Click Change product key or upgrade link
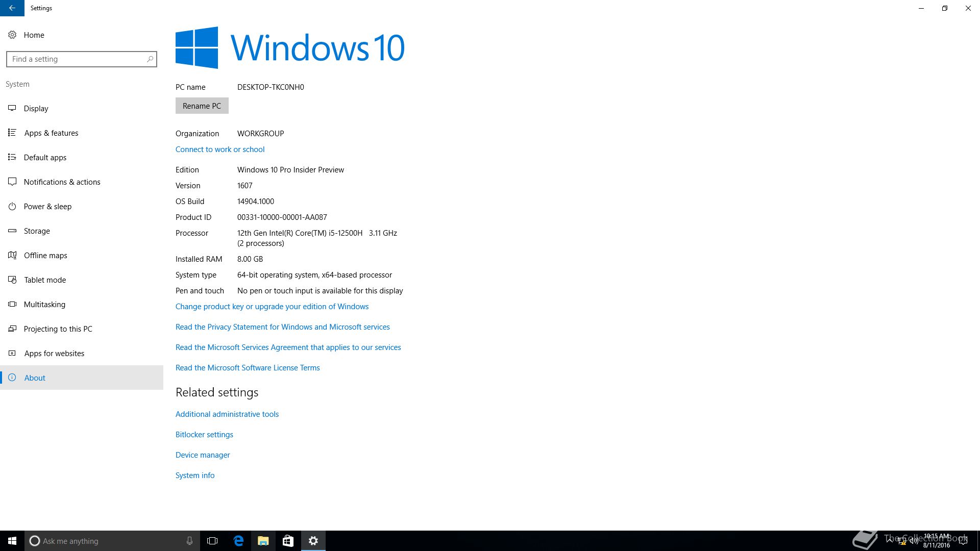Viewport: 980px width, 551px height. [272, 307]
